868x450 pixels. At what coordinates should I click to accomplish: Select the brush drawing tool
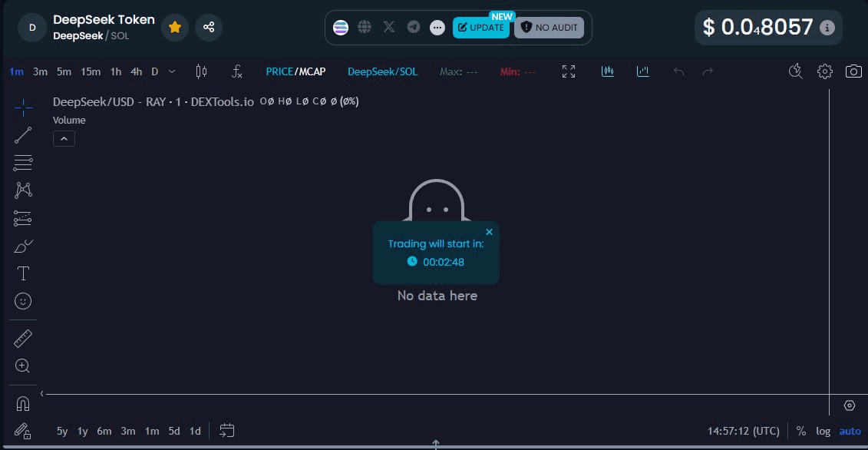23,246
